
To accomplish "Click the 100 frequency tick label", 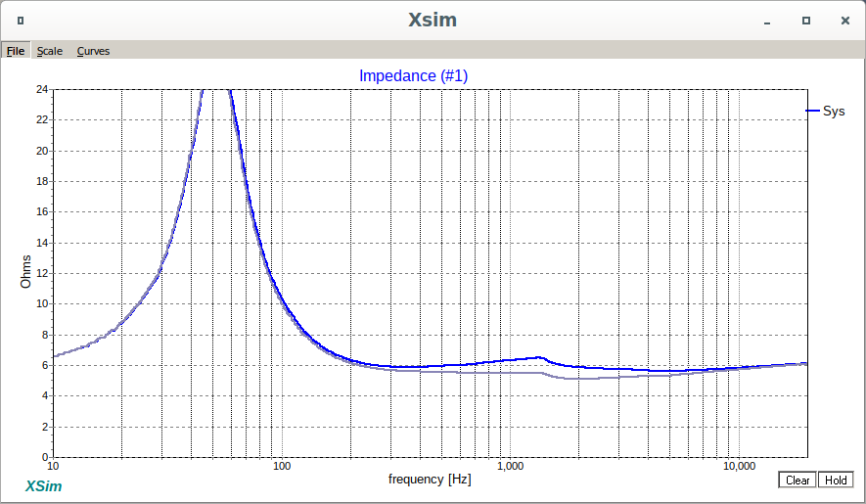I will coord(281,466).
